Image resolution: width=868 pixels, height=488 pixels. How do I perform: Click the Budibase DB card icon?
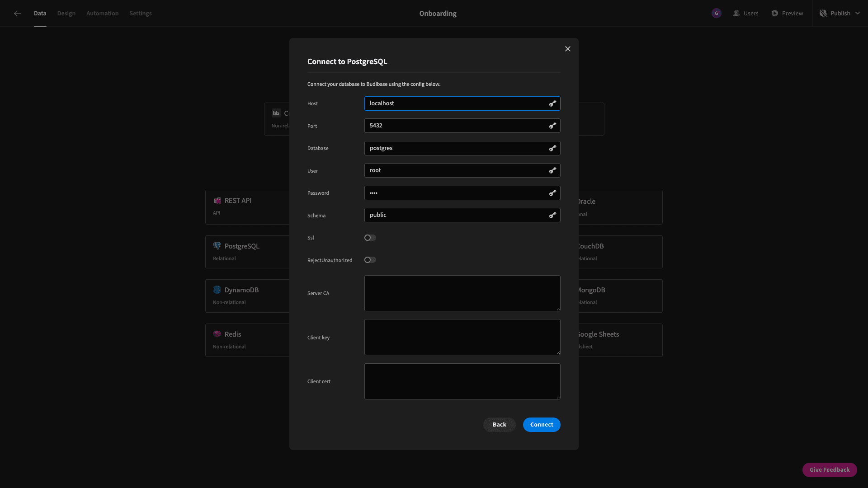point(276,113)
